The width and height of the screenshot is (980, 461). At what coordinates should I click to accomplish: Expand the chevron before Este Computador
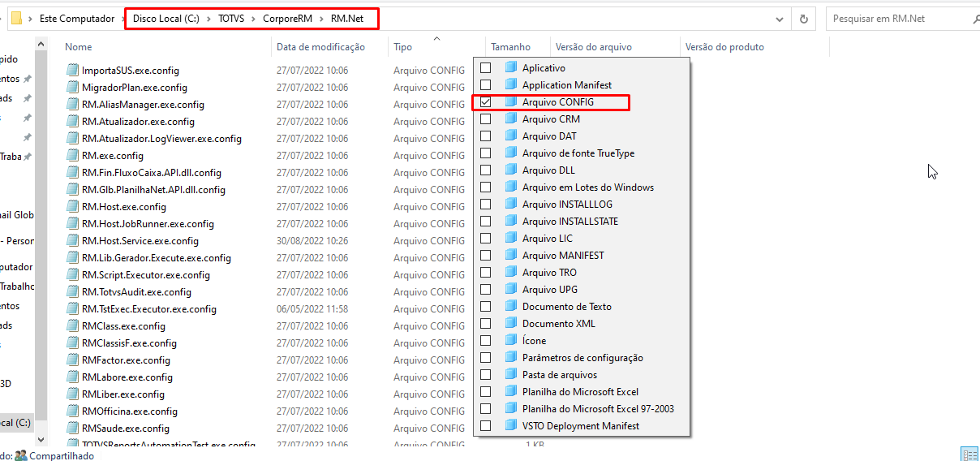[30, 19]
